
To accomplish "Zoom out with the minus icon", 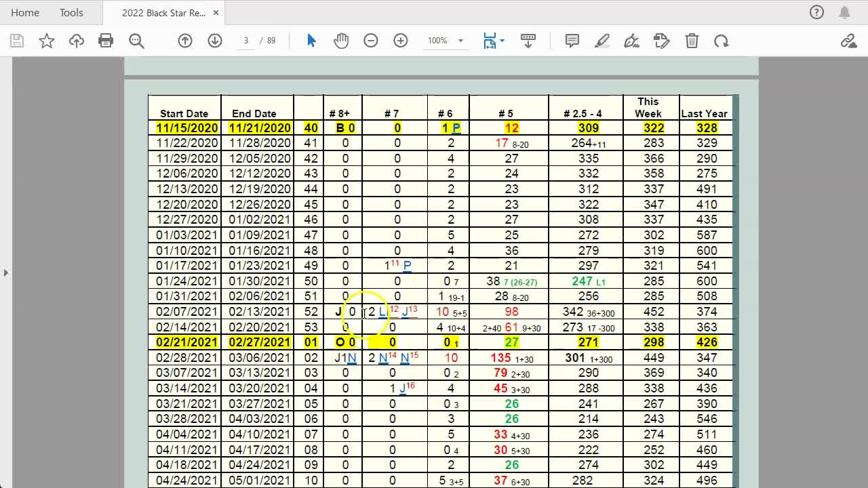I will point(370,41).
